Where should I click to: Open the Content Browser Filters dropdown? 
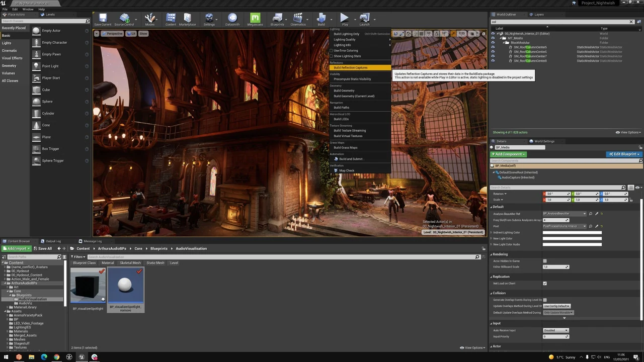pos(77,257)
